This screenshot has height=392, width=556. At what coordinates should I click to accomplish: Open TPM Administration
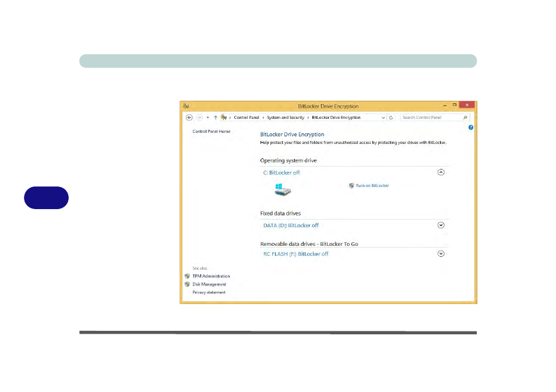211,276
